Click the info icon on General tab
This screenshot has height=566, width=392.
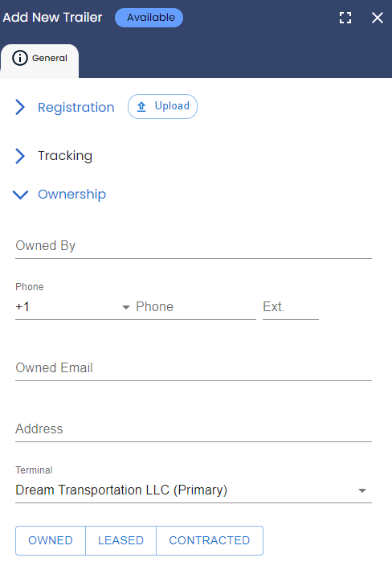[20, 58]
